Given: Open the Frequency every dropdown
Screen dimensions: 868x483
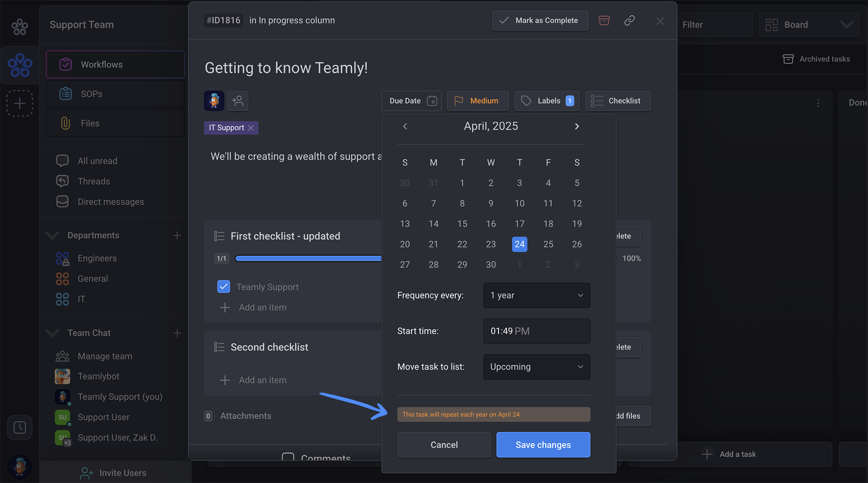Looking at the screenshot, I should 536,296.
